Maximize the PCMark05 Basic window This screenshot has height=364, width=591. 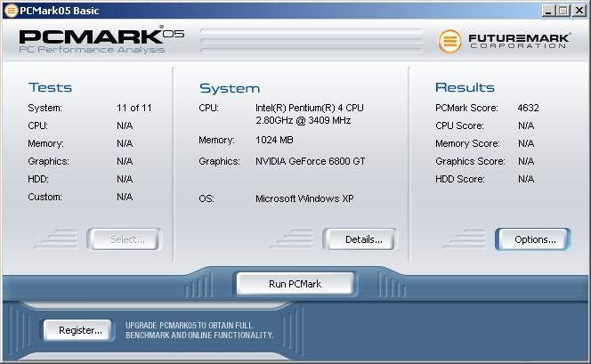563,10
